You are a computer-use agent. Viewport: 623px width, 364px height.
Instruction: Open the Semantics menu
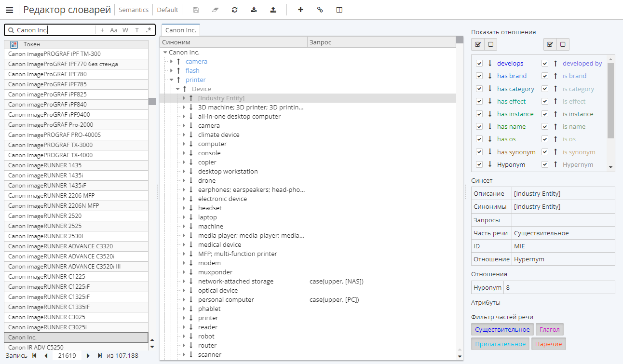[134, 10]
